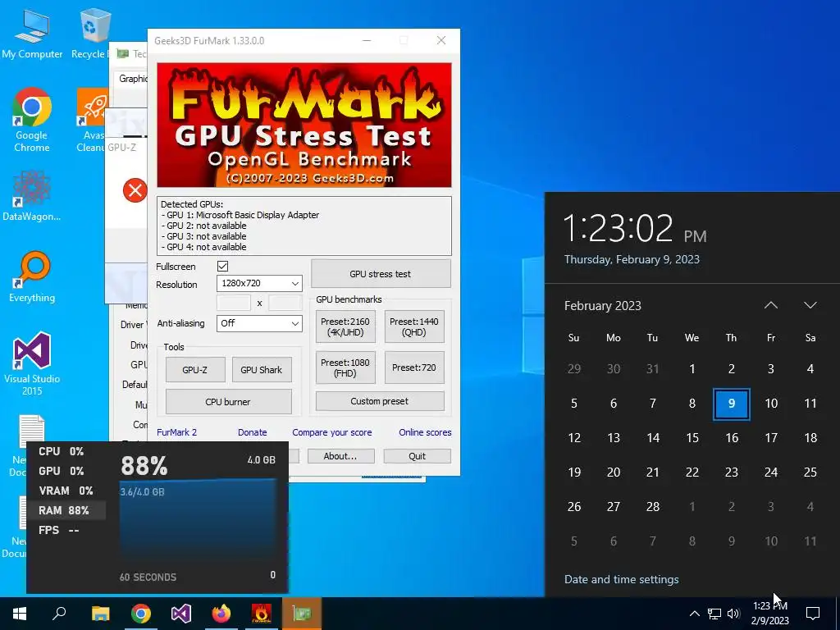Open File Explorer from the taskbar
The image size is (840, 630).
(101, 614)
